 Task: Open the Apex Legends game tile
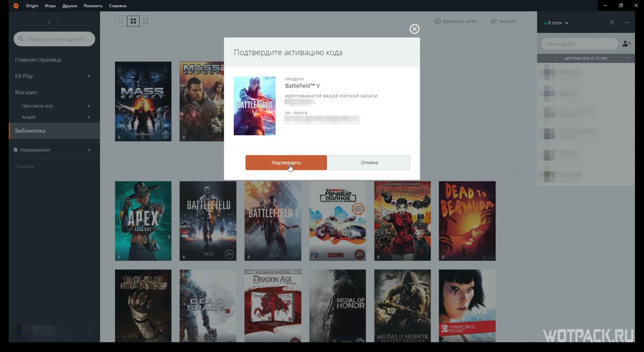click(143, 221)
